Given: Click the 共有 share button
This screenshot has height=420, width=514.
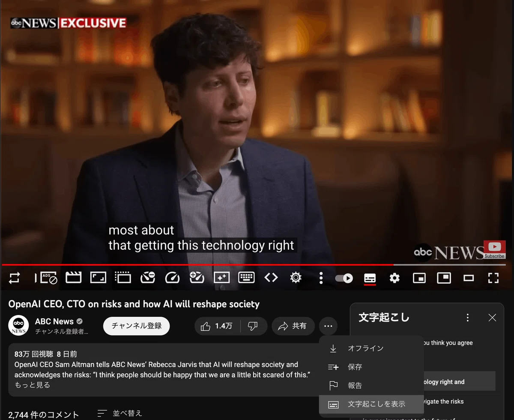Looking at the screenshot, I should [x=293, y=326].
